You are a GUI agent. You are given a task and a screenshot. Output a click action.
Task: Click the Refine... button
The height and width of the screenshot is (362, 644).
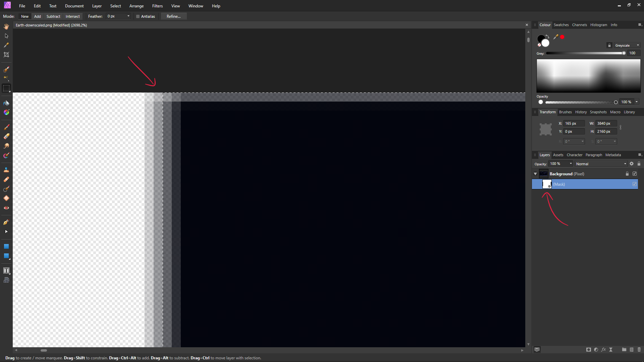point(173,16)
